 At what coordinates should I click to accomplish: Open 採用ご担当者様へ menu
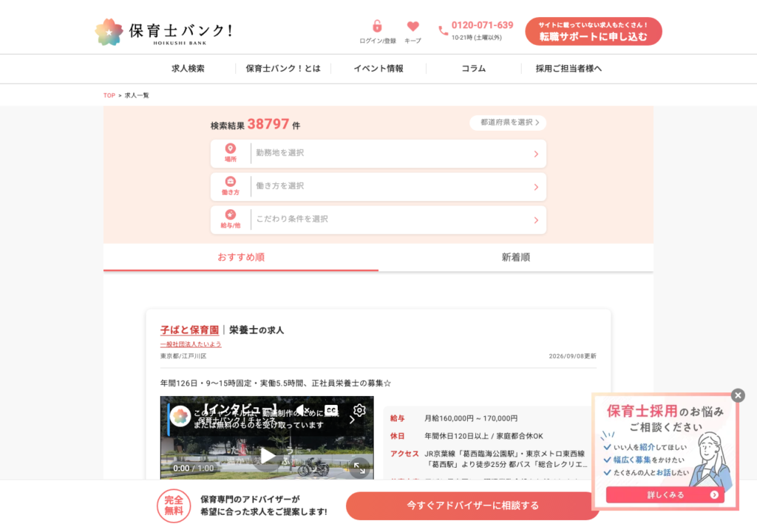(x=568, y=69)
